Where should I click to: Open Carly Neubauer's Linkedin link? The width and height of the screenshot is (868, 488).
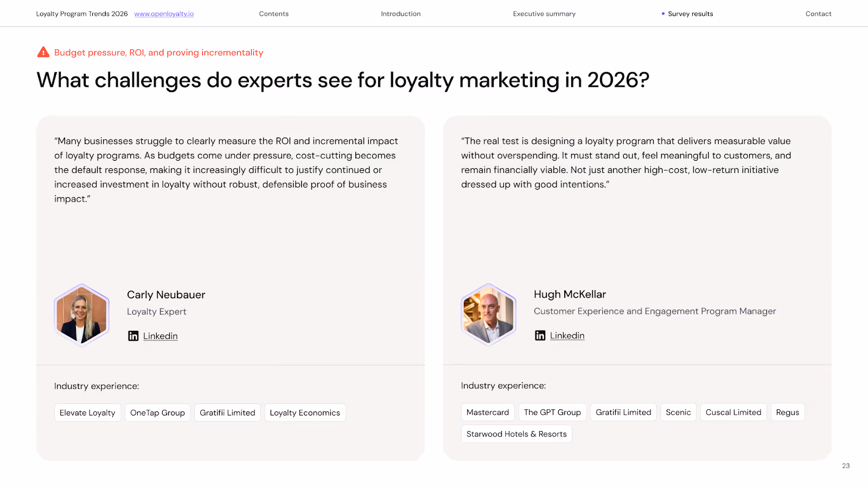tap(161, 336)
